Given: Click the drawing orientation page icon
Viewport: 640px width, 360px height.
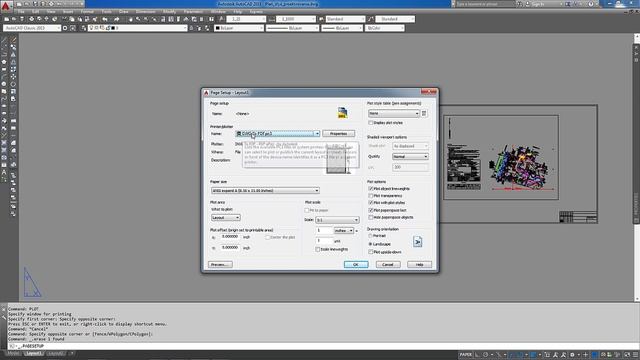Looking at the screenshot, I should click(418, 242).
